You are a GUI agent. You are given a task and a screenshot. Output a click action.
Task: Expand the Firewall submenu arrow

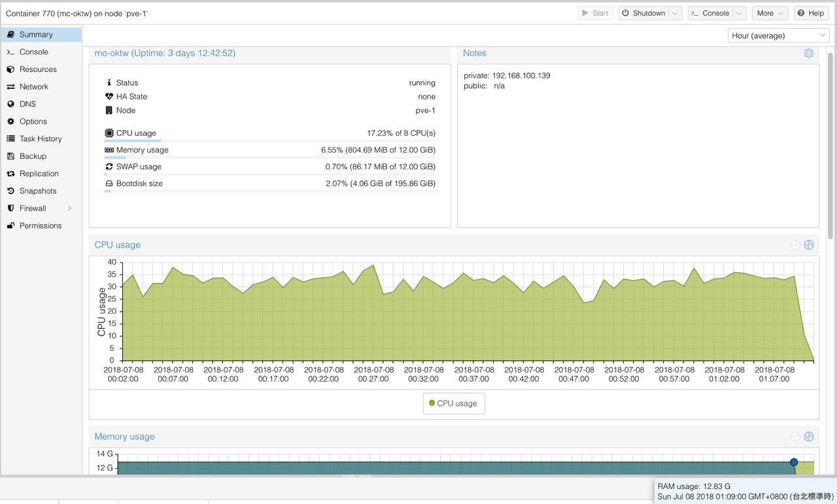pos(70,209)
